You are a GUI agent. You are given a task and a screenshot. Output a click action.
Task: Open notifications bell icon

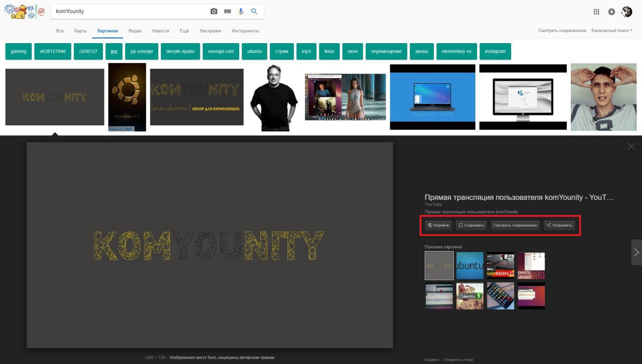(x=611, y=12)
